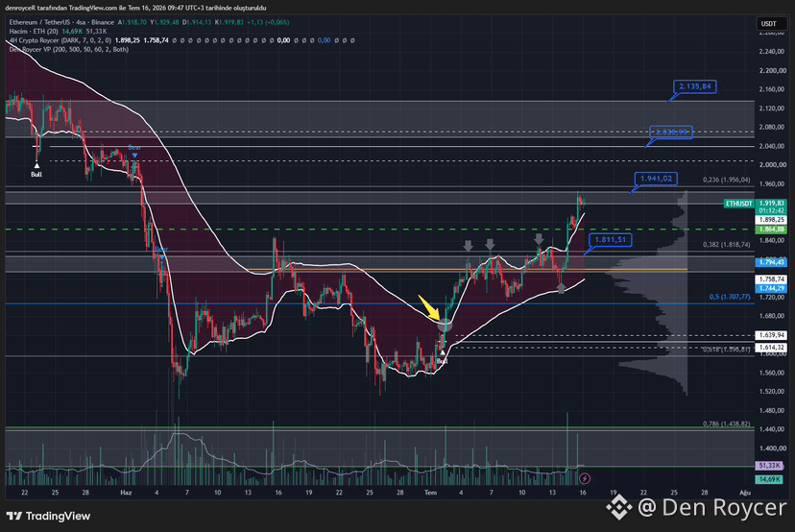
Task: Click the lightning bolt icon on time axis
Action: tap(584, 478)
